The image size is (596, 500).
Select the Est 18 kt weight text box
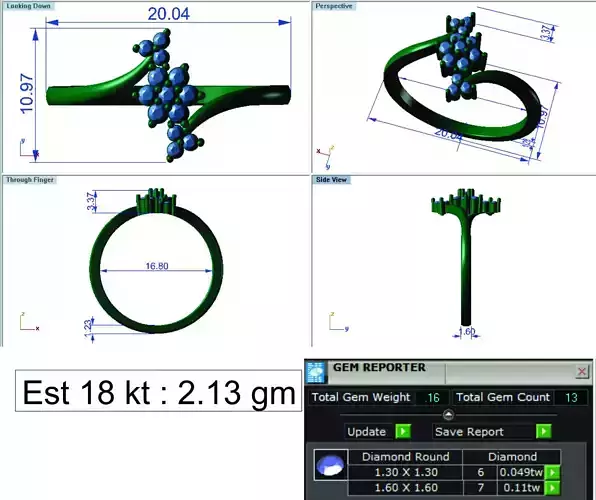point(159,391)
